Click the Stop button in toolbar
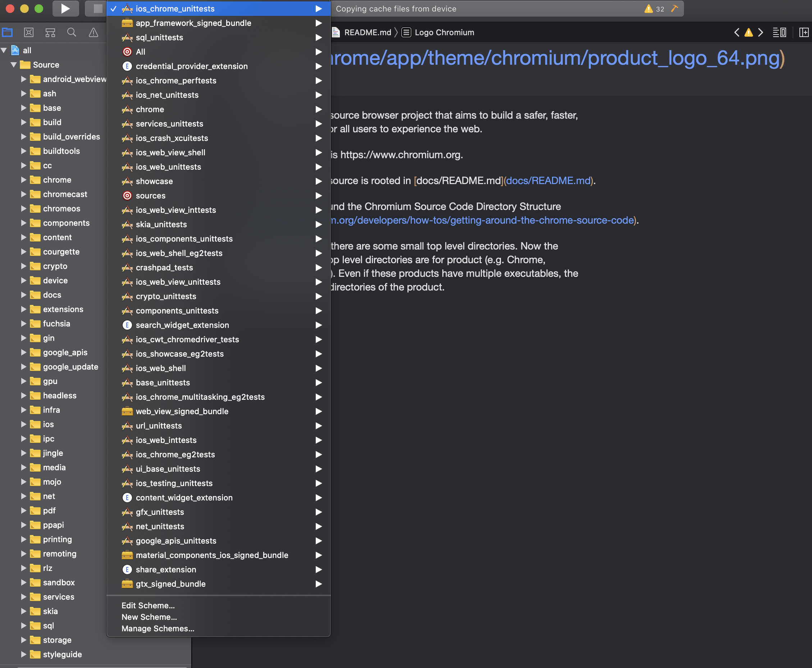This screenshot has height=668, width=812. pyautogui.click(x=98, y=9)
